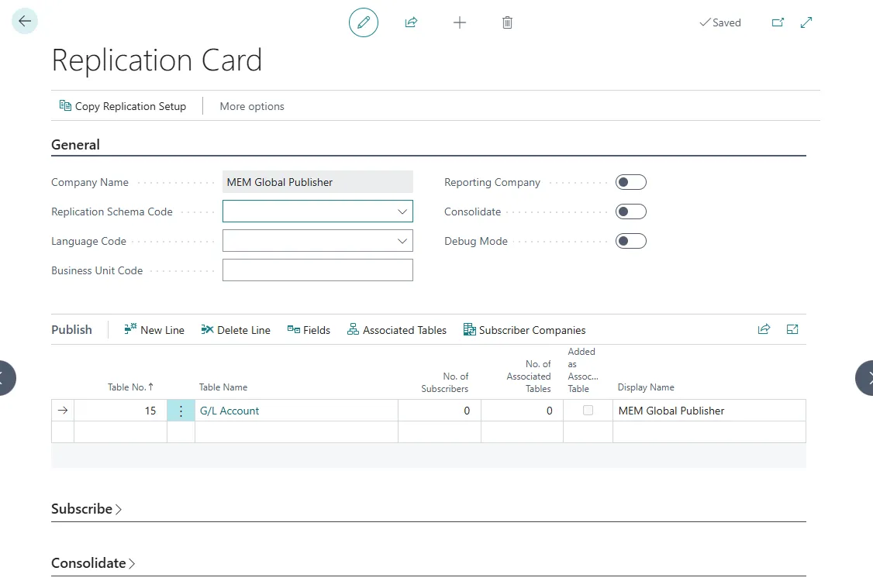Open the More options menu

click(x=251, y=106)
